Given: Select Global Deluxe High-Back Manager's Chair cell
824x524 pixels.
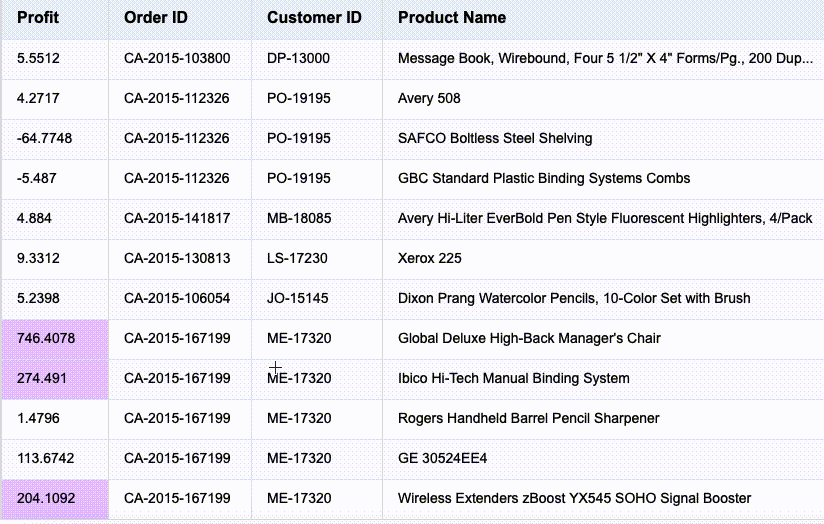Looking at the screenshot, I should tap(529, 338).
